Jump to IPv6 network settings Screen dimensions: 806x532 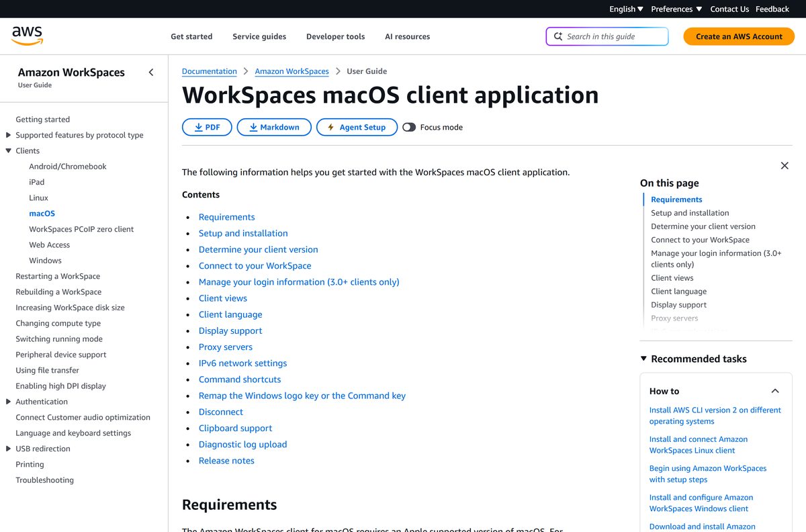click(x=242, y=363)
